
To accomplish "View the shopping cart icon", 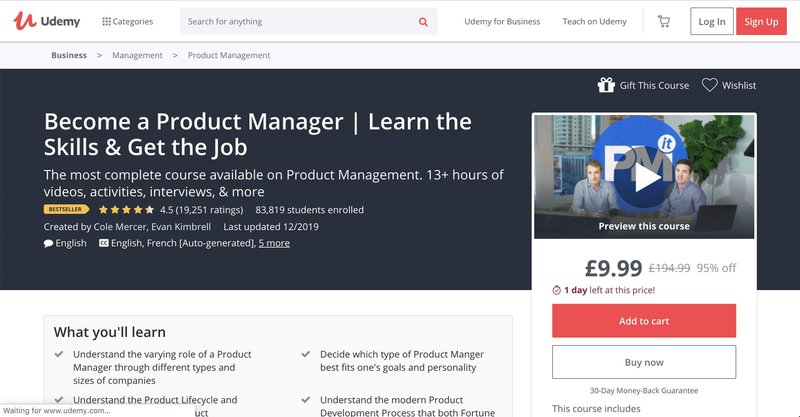I will click(663, 21).
